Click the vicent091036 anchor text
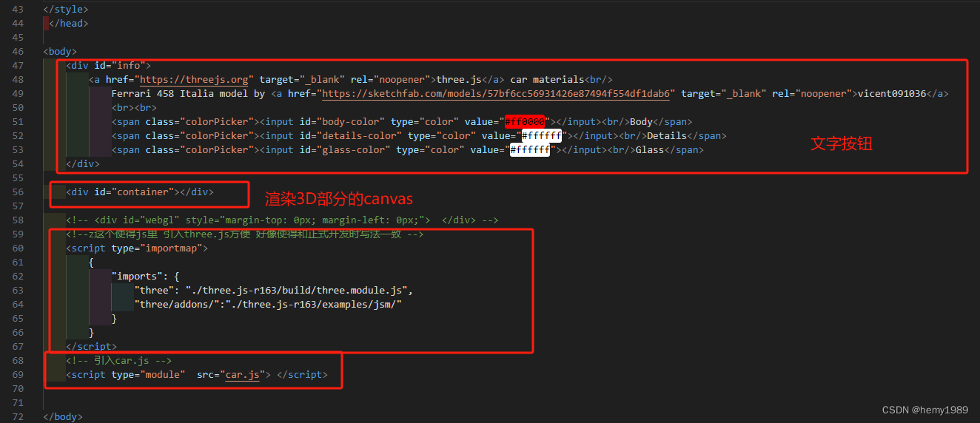The height and width of the screenshot is (423, 980). coord(892,93)
